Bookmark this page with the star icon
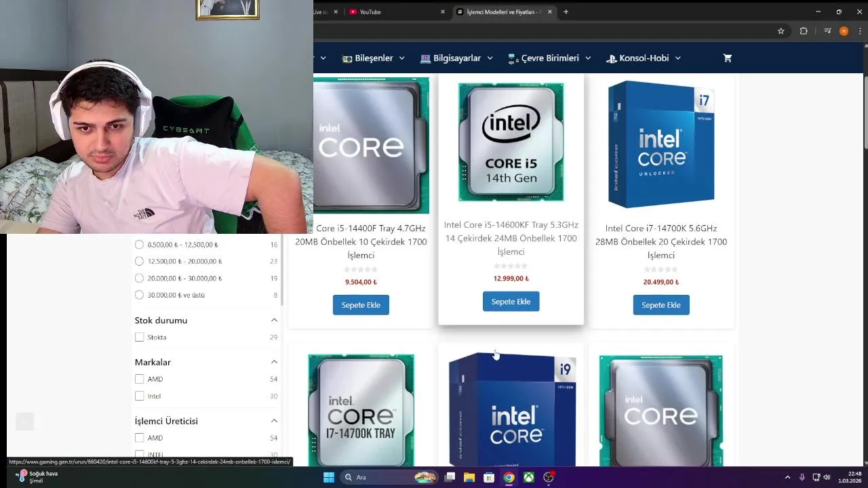Image resolution: width=868 pixels, height=488 pixels. [x=781, y=31]
